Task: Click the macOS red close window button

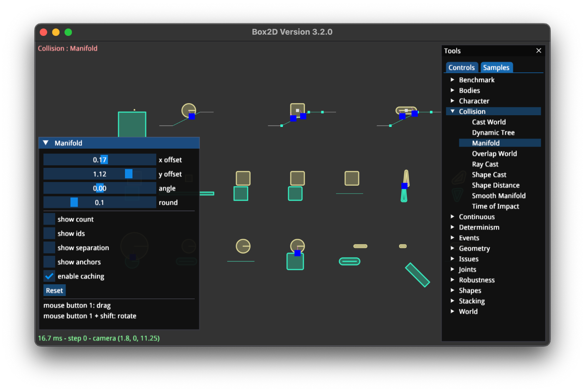Action: (x=43, y=32)
